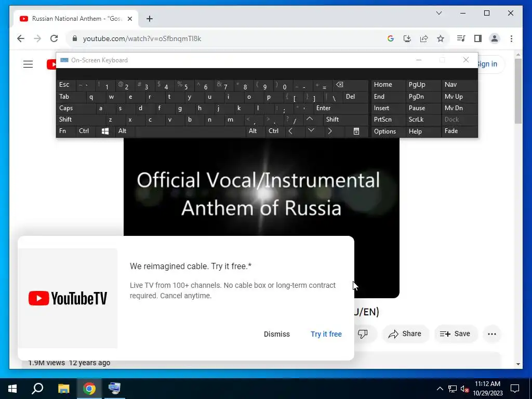Screen dimensions: 532x399
Task: Close the Russian National Anthem tab
Action: [129, 19]
